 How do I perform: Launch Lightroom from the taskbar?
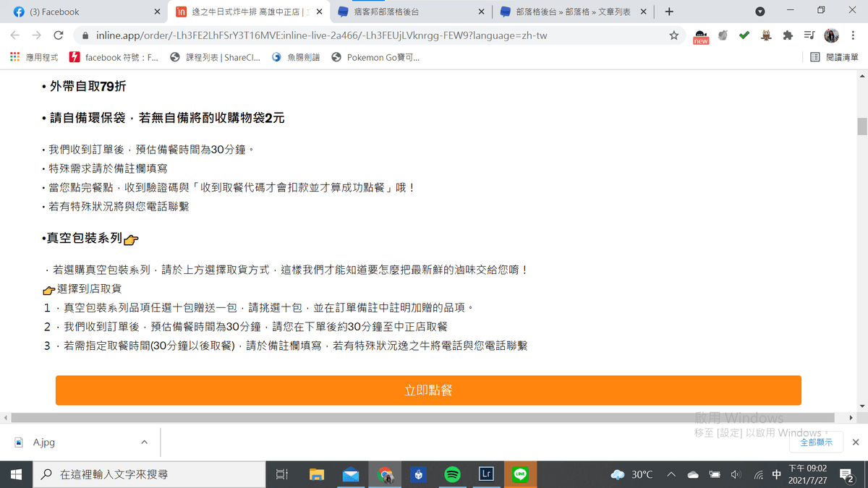(486, 474)
